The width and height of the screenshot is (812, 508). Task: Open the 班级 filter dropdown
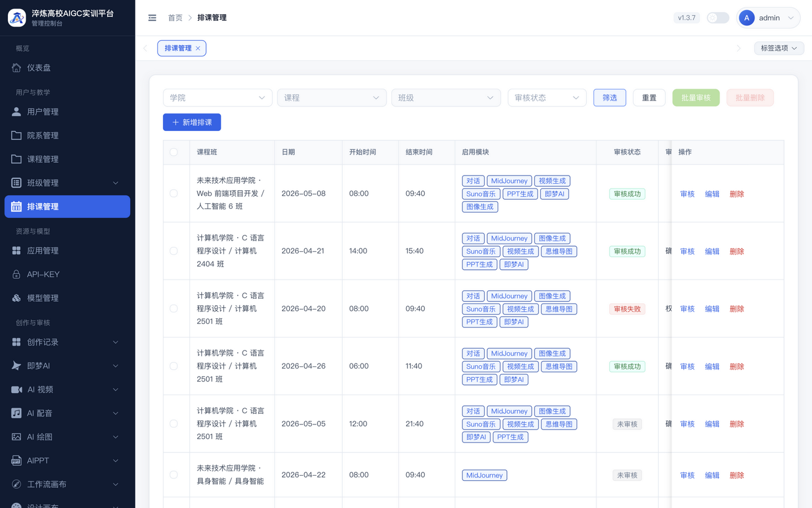[446, 98]
